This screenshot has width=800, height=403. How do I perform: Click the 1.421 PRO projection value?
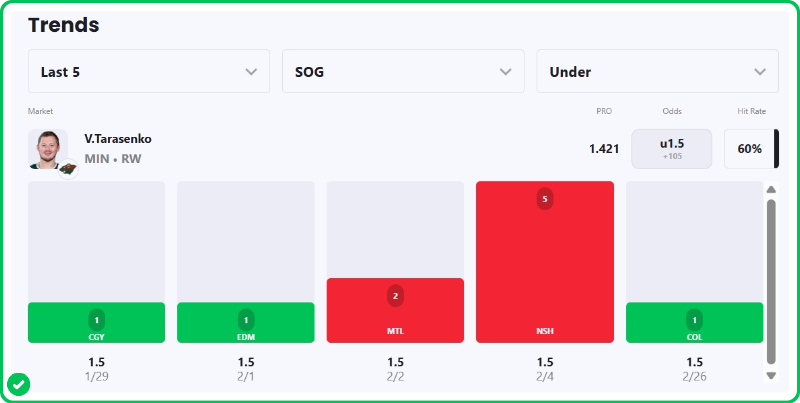coord(604,149)
